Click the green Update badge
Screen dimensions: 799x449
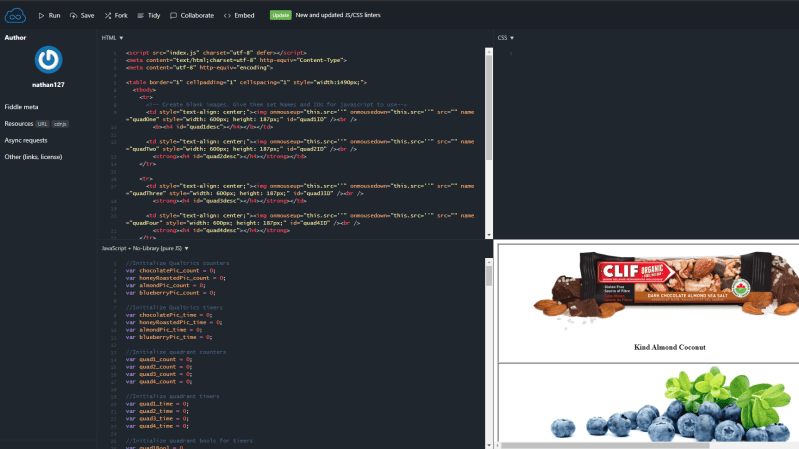tap(281, 16)
